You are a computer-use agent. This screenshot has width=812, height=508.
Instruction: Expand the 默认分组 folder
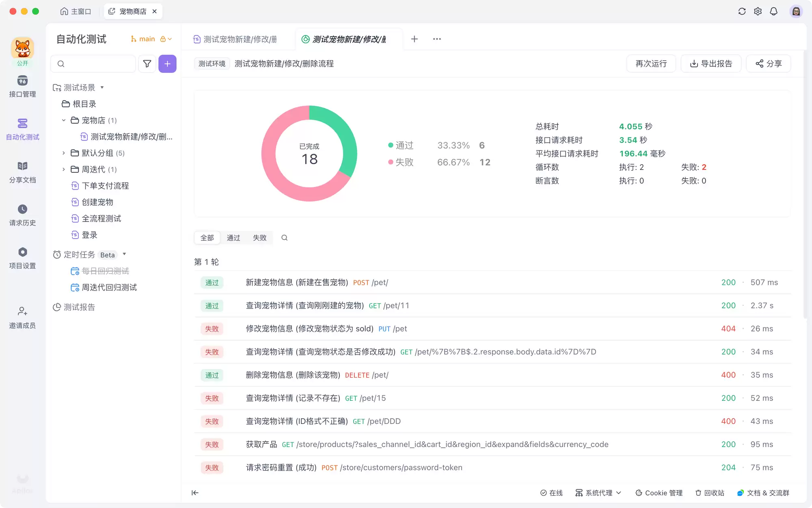point(63,153)
